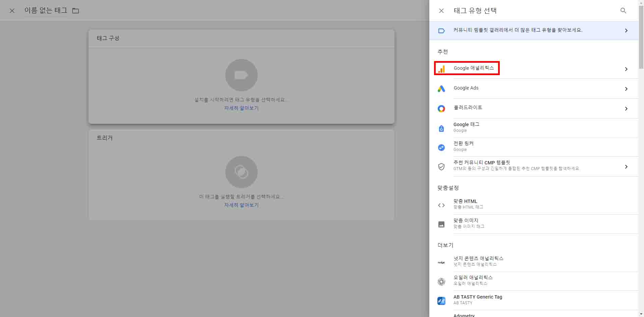Click the 맞춤 이미지 picture icon
644x317 pixels.
(441, 224)
